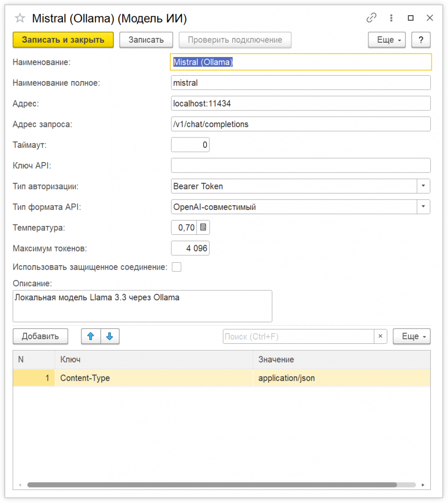Click the Записать button
The height and width of the screenshot is (503, 448).
[146, 40]
